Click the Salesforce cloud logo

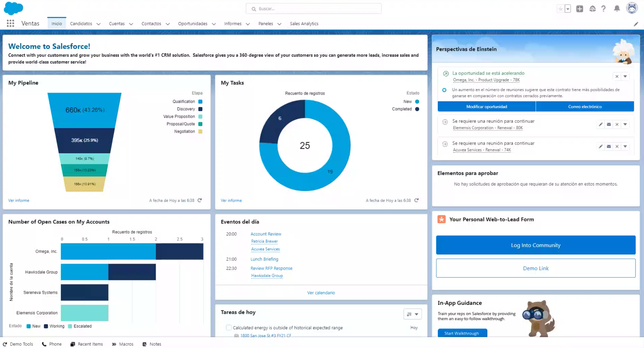(13, 8)
